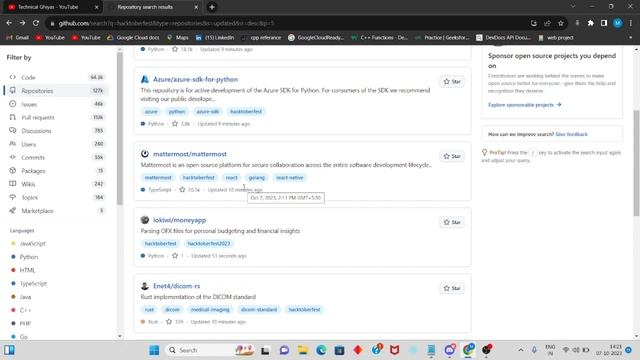Screen dimensions: 640x360
Task: Filter results by HTML language
Action: pos(27,270)
